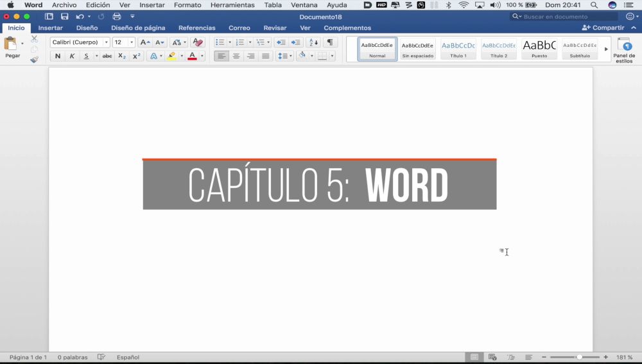Viewport: 642px width, 364px height.
Task: Switch to Print Layout view icon
Action: [474, 357]
